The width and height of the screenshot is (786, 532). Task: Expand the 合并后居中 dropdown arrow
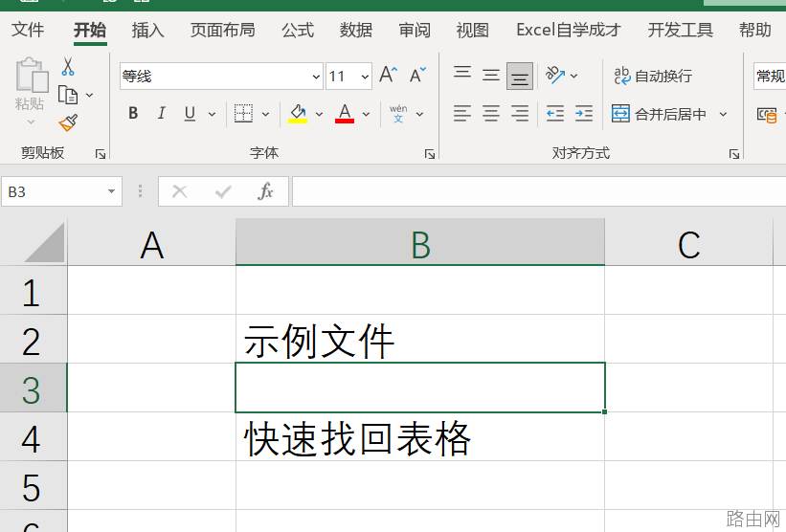(x=724, y=114)
